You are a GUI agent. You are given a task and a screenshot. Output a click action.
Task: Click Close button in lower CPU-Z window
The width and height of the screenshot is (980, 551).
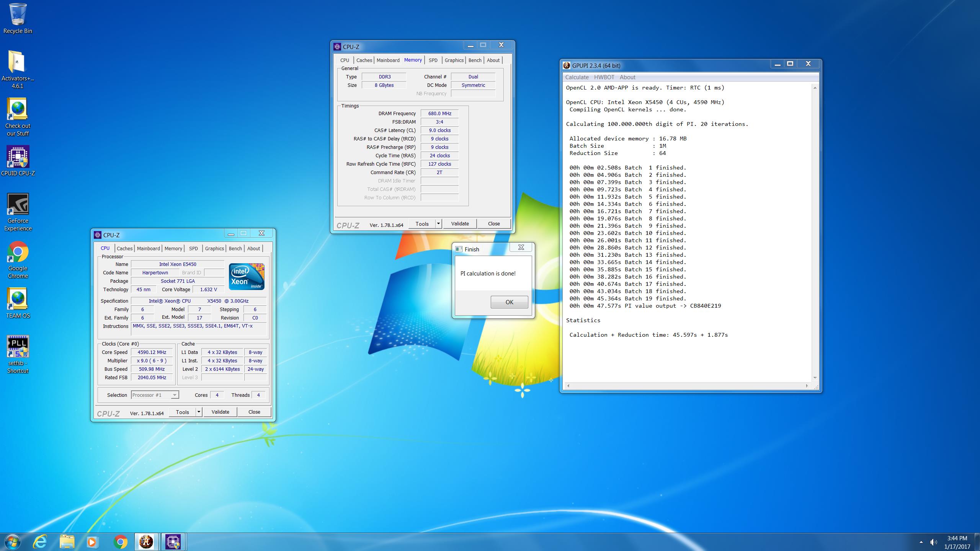(x=254, y=412)
